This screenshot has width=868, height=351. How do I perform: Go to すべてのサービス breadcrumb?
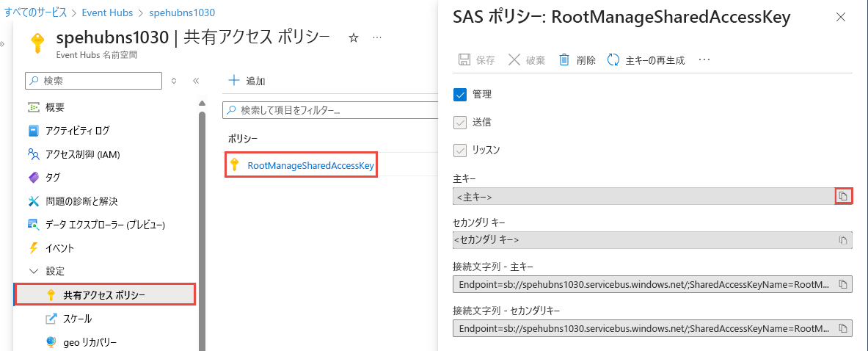click(x=35, y=12)
